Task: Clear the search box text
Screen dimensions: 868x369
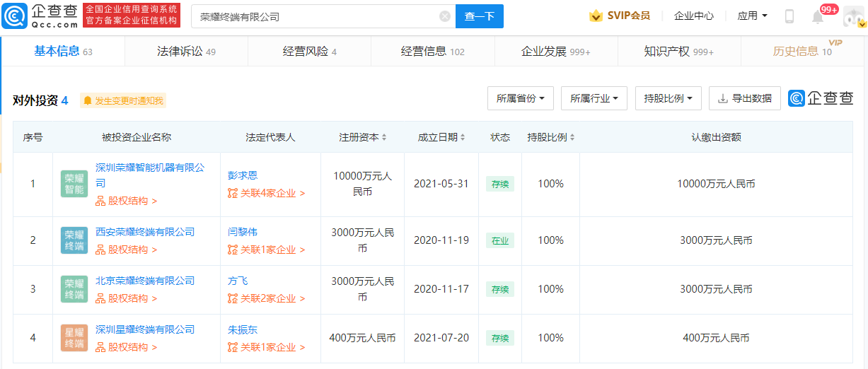Action: click(x=445, y=16)
